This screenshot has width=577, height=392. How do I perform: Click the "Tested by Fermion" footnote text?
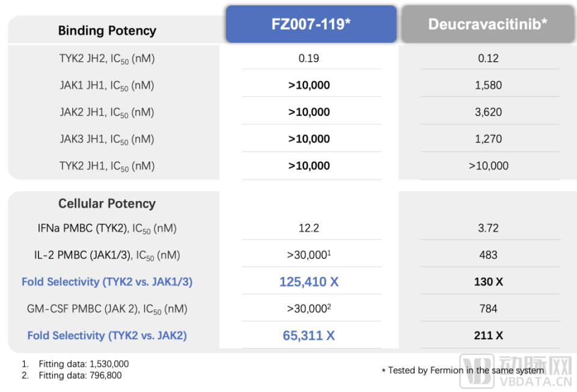(x=463, y=370)
